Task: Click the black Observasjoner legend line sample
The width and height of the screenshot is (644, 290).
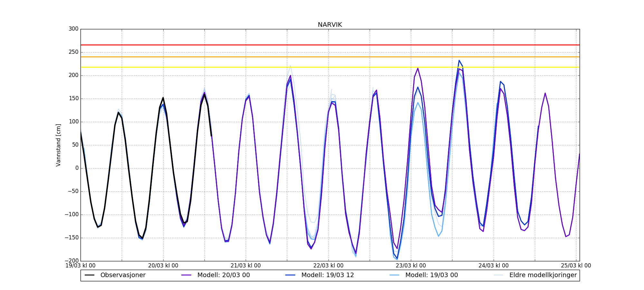Action: click(90, 275)
